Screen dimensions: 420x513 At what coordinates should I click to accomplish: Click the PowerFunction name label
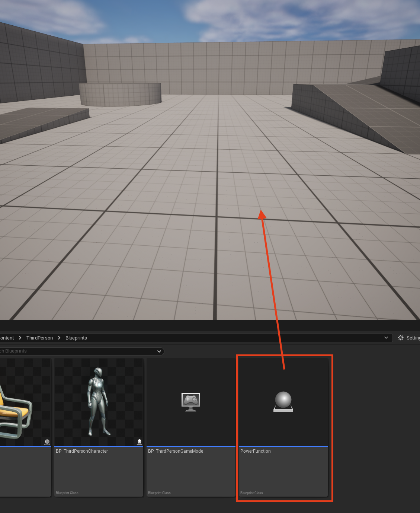pos(256,451)
